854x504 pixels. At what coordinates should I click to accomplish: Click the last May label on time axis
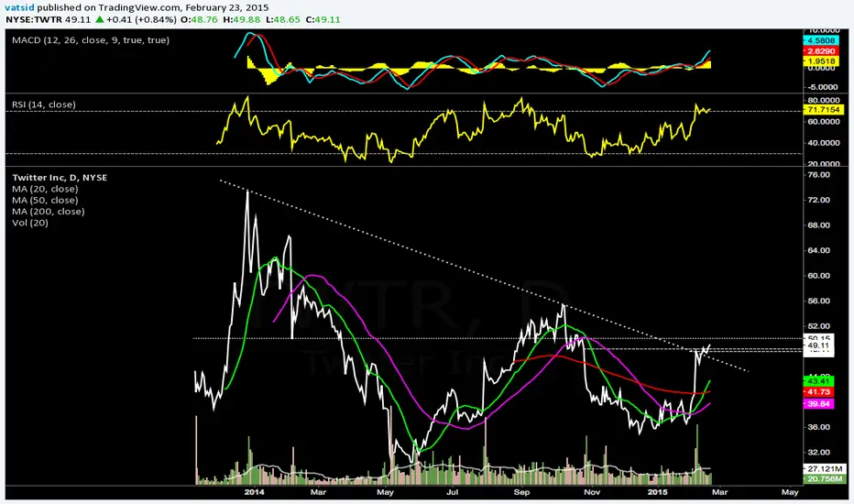coord(790,492)
